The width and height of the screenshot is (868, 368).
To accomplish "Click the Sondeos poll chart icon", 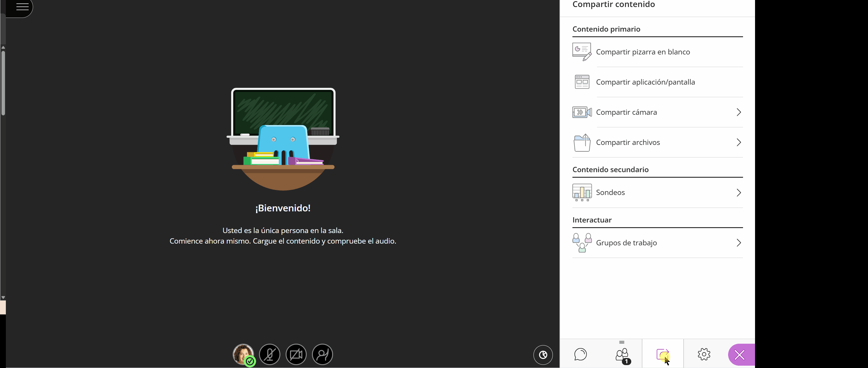I will (582, 192).
